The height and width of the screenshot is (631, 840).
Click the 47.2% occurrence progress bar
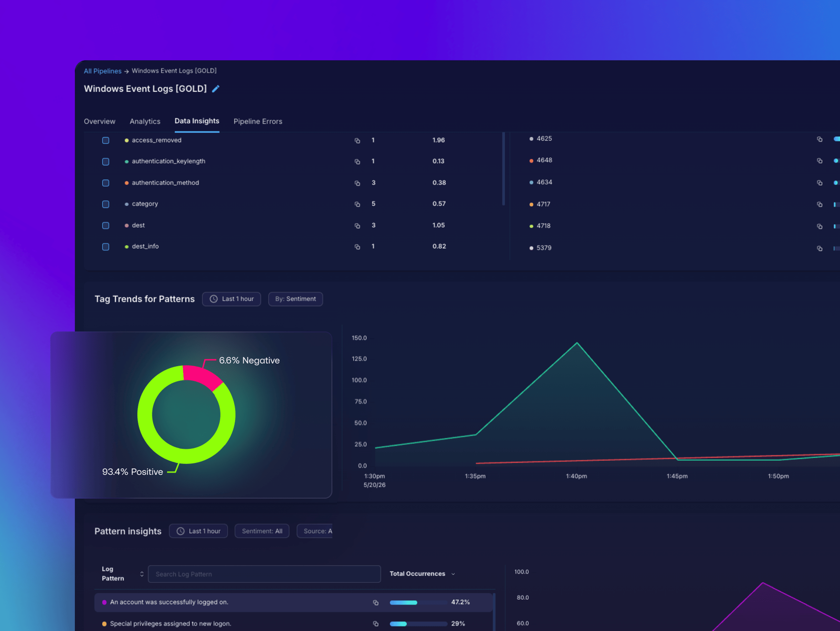418,602
